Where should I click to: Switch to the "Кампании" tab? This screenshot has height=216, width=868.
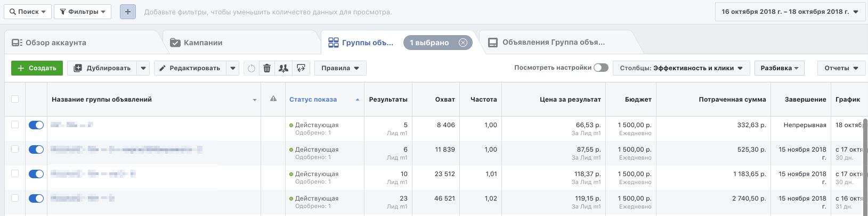203,43
